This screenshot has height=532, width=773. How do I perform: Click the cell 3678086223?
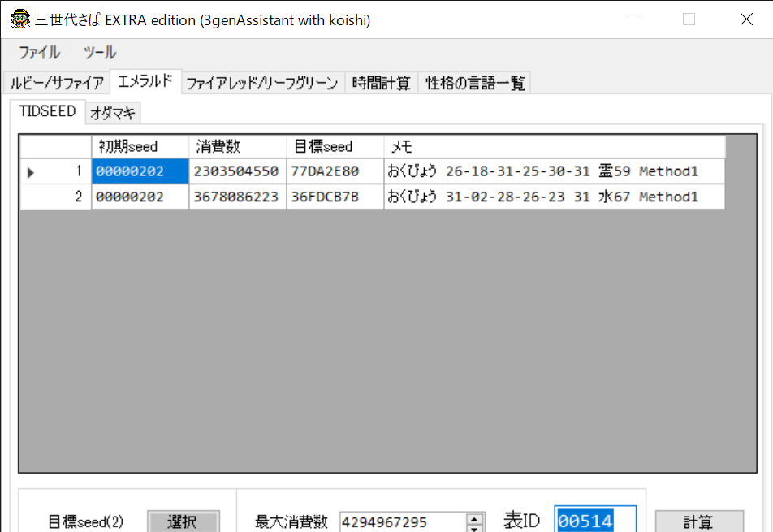(237, 197)
